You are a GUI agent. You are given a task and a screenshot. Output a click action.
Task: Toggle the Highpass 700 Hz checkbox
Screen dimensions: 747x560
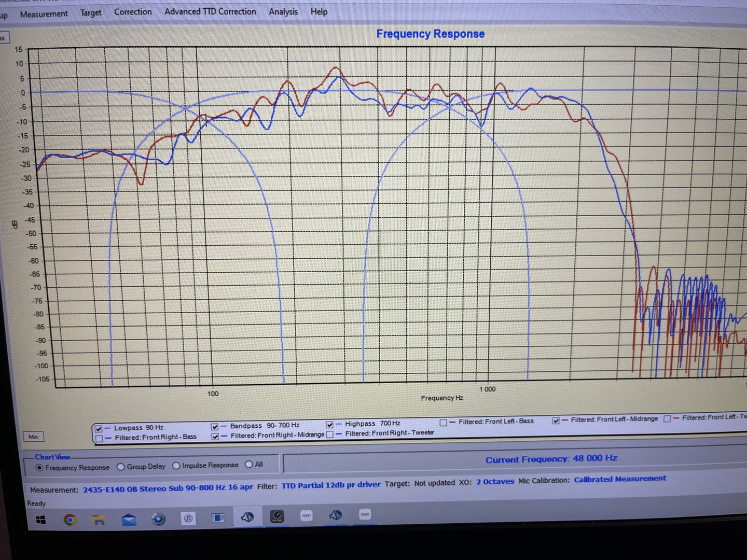tap(329, 425)
